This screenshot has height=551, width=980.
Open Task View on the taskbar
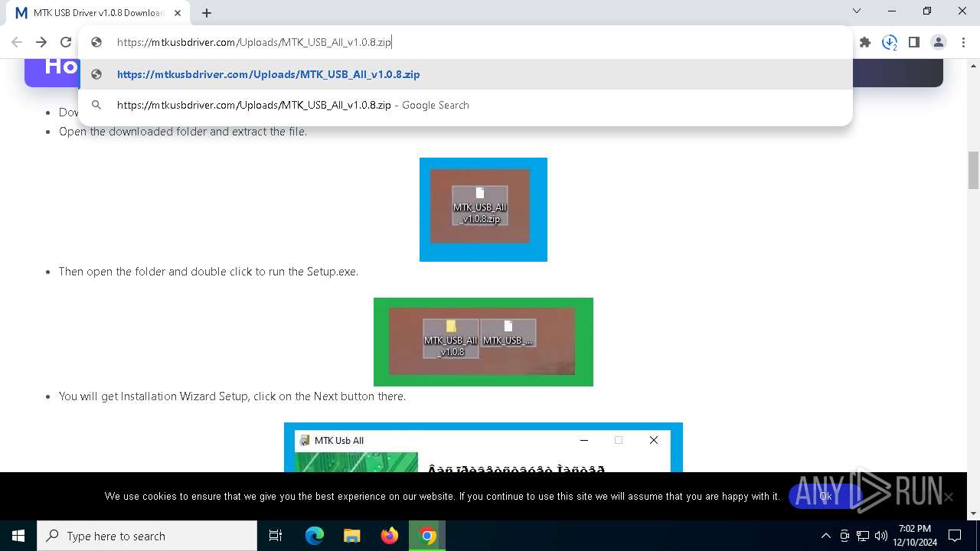pyautogui.click(x=276, y=536)
